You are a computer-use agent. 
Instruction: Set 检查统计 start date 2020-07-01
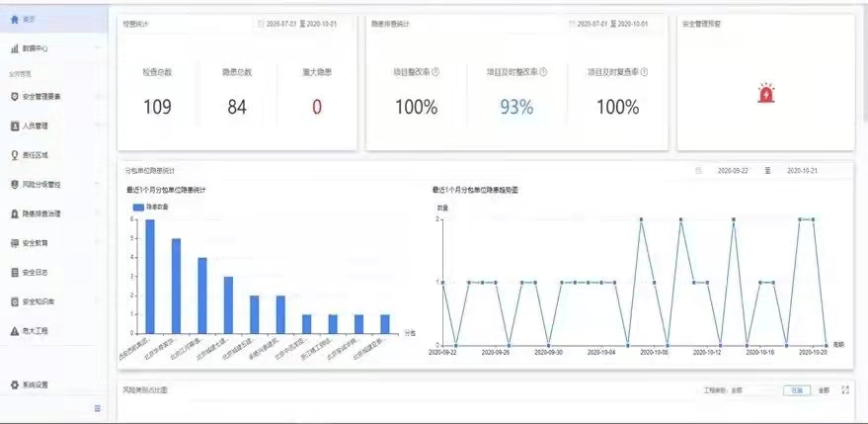pos(281,24)
